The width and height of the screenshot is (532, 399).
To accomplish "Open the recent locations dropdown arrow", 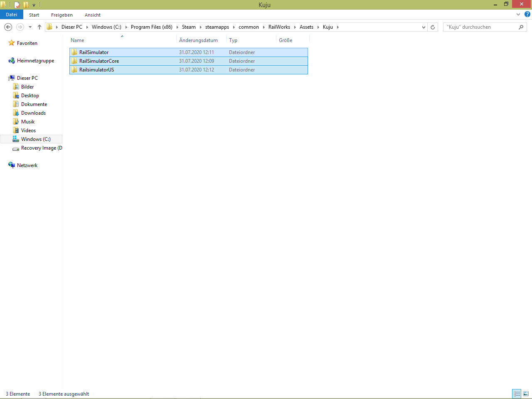I will (x=30, y=27).
